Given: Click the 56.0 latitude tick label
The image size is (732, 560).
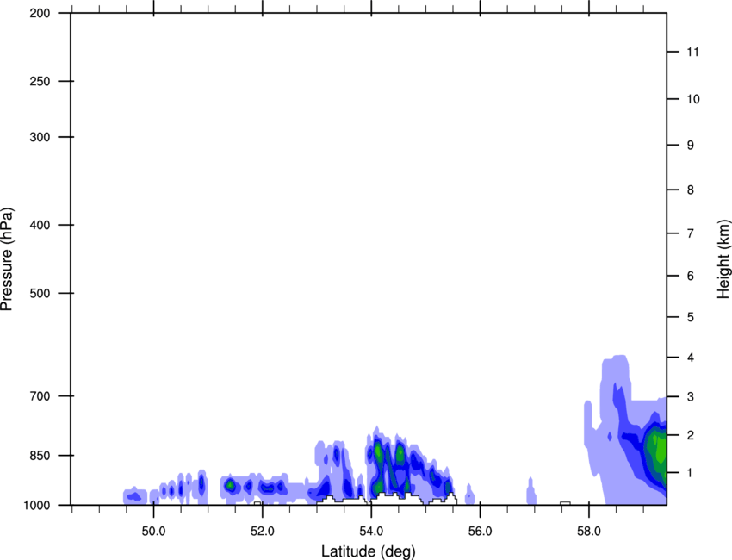Looking at the screenshot, I should pyautogui.click(x=481, y=532).
